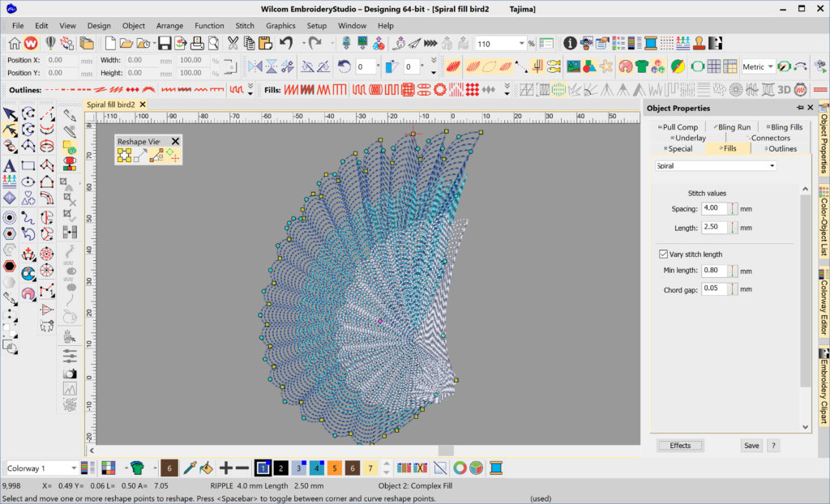The image size is (830, 504).
Task: Open the Stitch menu
Action: coord(245,26)
